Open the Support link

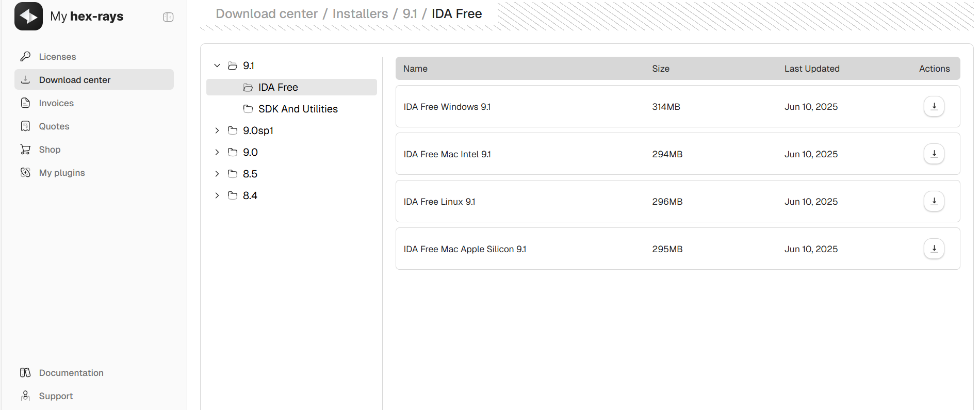56,396
